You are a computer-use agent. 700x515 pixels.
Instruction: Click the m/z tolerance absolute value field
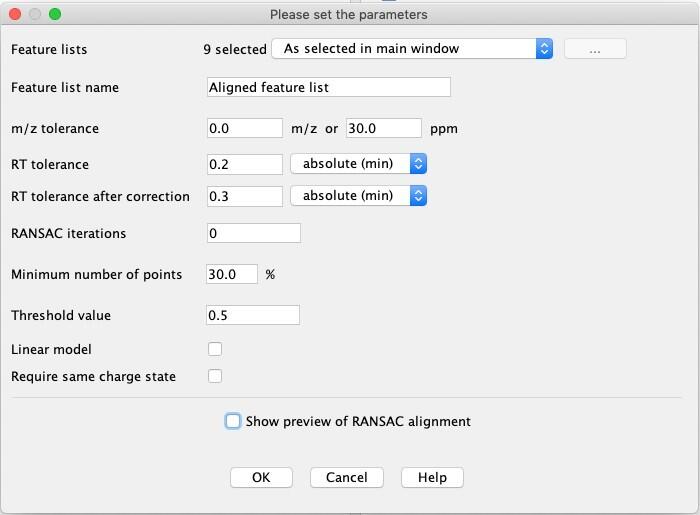245,128
